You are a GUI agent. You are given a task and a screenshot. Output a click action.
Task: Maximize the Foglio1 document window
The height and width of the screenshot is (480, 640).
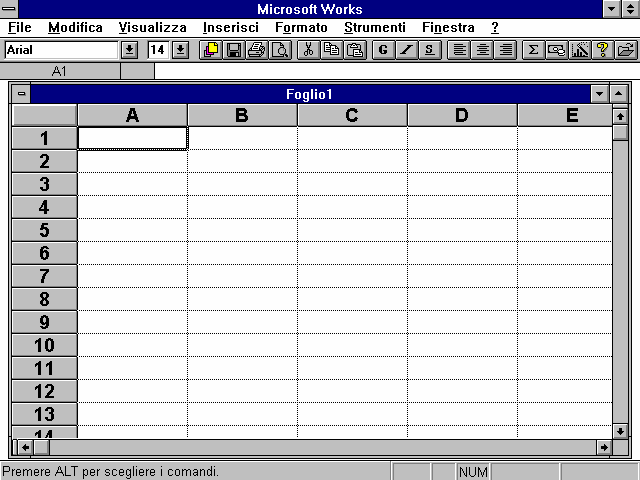coord(618,94)
